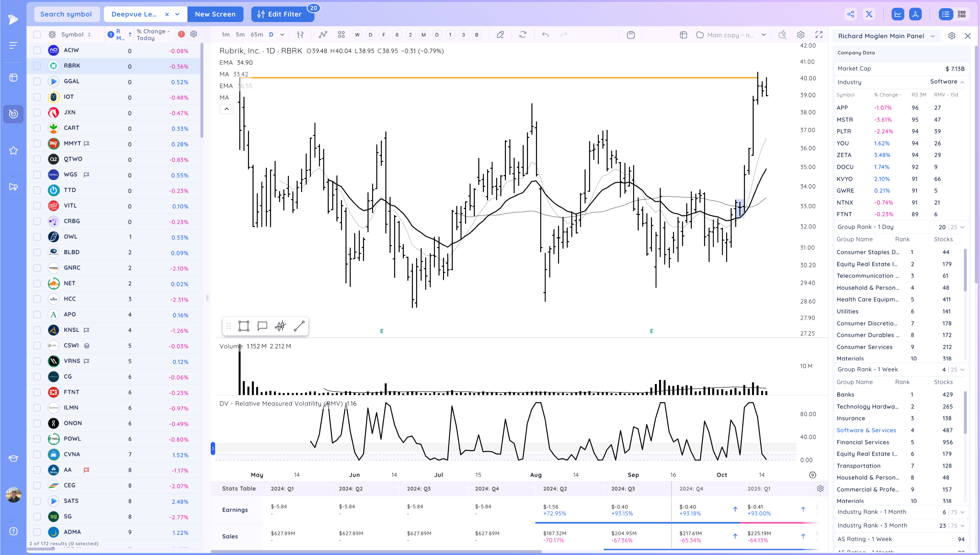This screenshot has width=980, height=555.
Task: Click the Search symbol field
Action: tap(66, 14)
